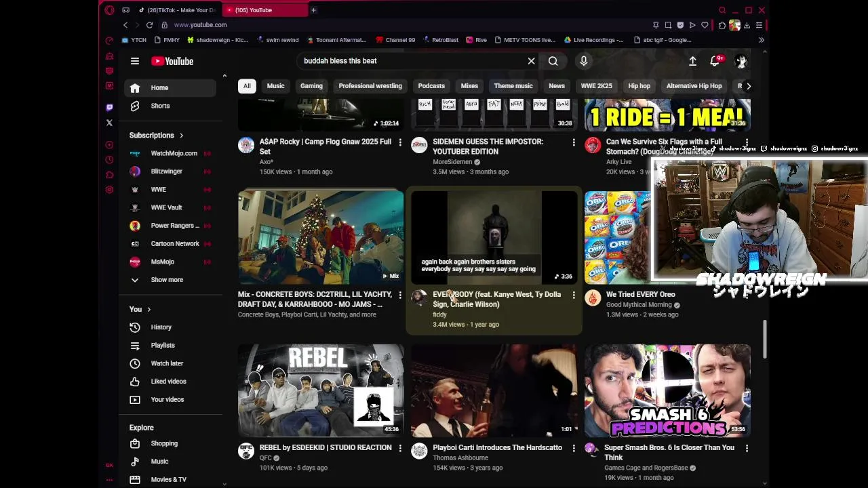Screen dimensions: 868x488
Task: Play the Concrete Boys mix thumbnail
Action: tap(321, 237)
